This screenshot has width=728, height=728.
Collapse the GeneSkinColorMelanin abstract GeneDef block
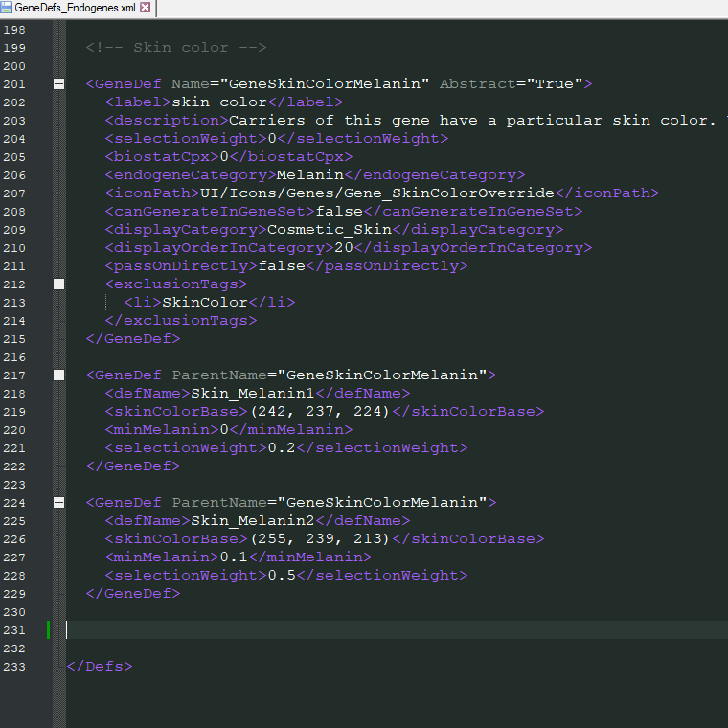pos(59,84)
